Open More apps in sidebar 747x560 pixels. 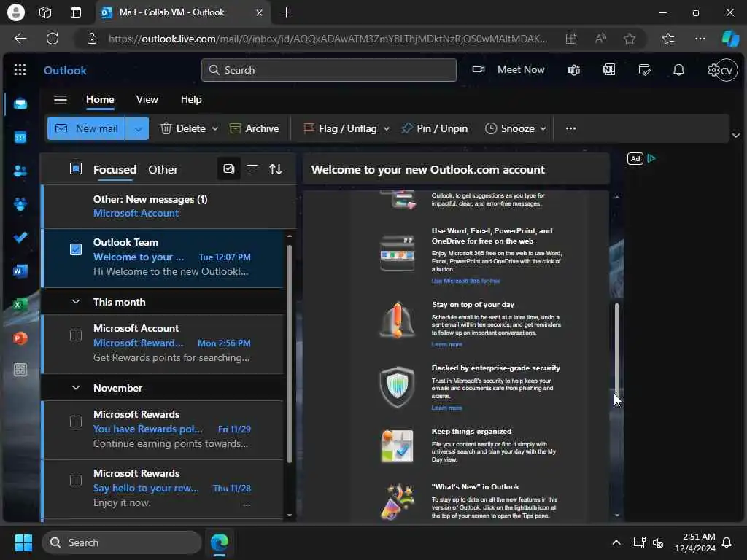[x=20, y=370]
